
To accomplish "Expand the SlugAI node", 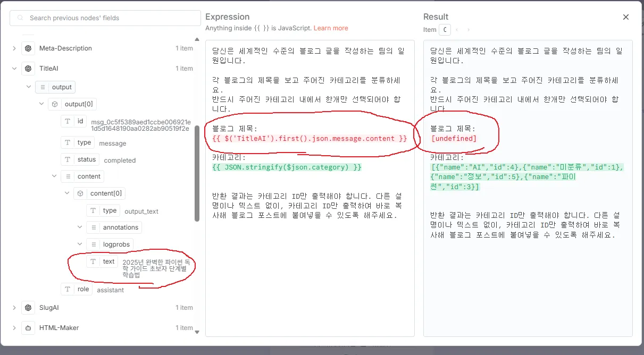I will (x=13, y=307).
